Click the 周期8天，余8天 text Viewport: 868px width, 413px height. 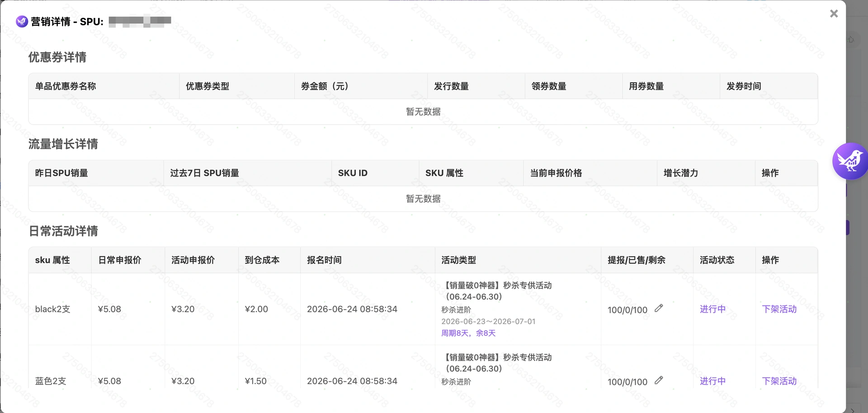pos(468,333)
